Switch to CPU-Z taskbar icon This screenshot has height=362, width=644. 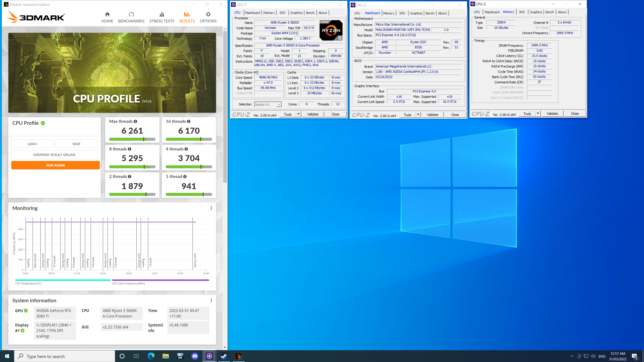click(x=209, y=356)
